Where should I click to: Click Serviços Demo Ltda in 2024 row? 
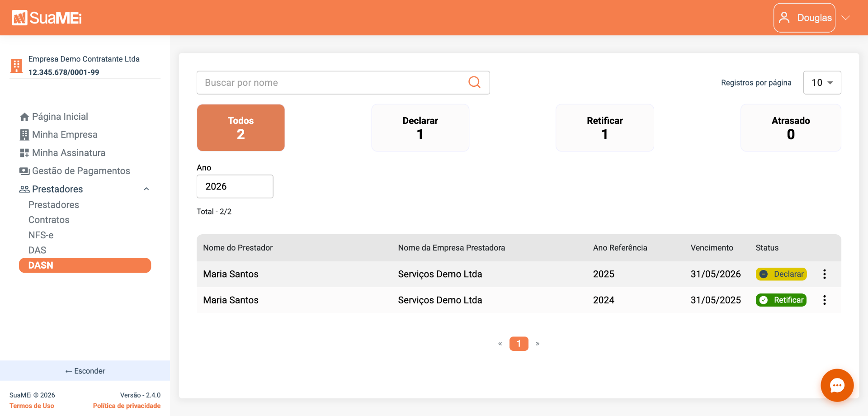pos(440,300)
